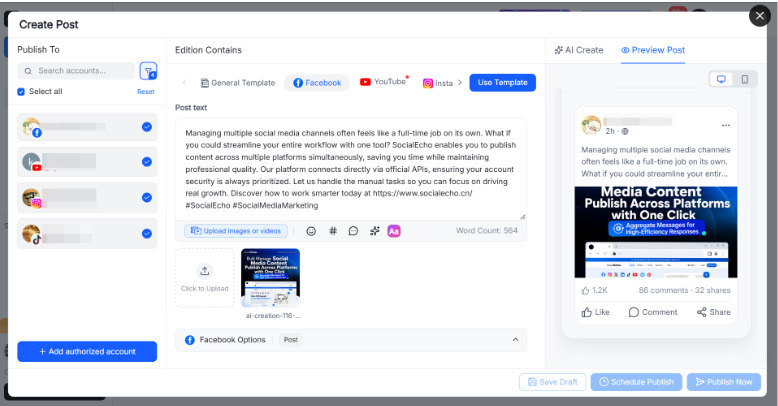Click the comment bubble toolbar icon
Image resolution: width=778 pixels, height=406 pixels.
coord(353,231)
